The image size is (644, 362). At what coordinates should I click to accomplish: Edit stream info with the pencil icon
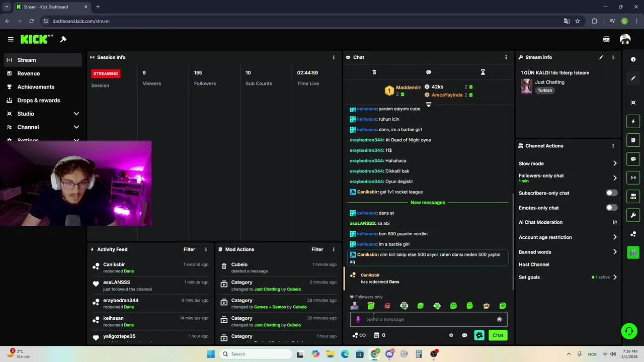[x=601, y=57]
